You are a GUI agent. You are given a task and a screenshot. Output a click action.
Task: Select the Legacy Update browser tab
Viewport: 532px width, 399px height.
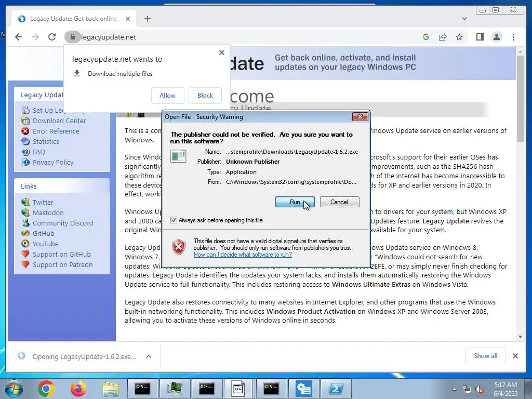[x=74, y=19]
